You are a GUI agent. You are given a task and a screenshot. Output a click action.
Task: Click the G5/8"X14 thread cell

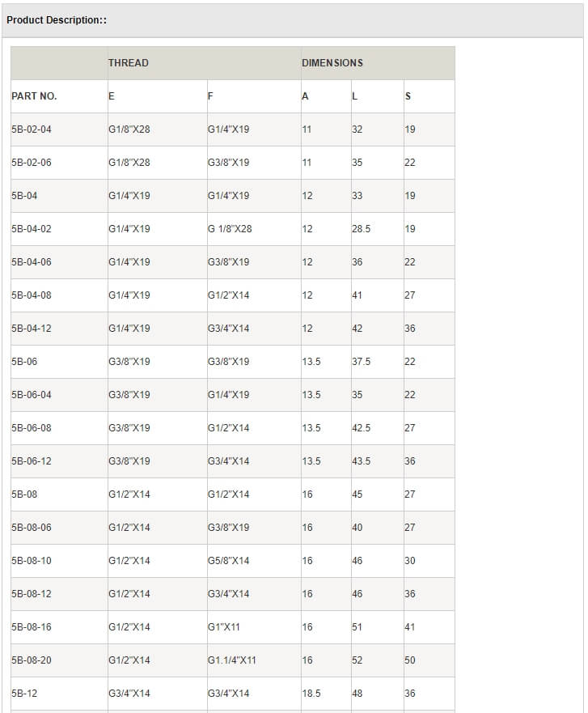click(x=229, y=561)
